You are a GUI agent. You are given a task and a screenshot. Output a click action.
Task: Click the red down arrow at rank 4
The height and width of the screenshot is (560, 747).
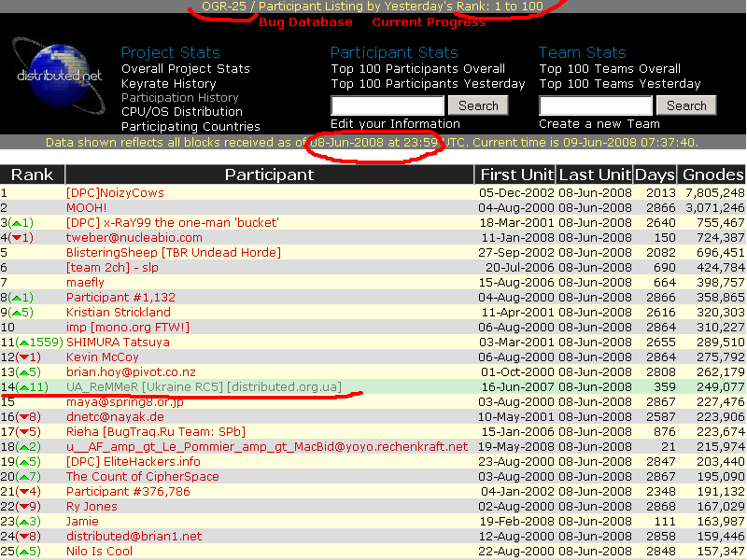(17, 238)
